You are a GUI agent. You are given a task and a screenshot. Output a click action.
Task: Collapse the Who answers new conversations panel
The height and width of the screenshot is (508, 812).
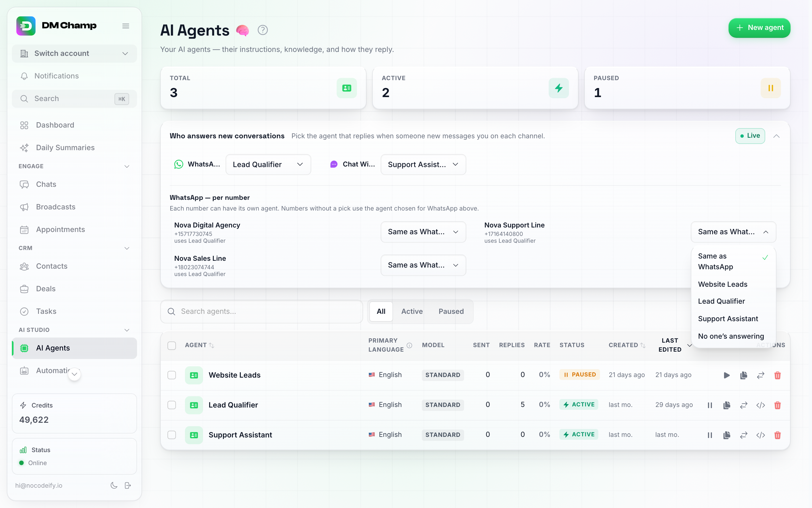[776, 136]
